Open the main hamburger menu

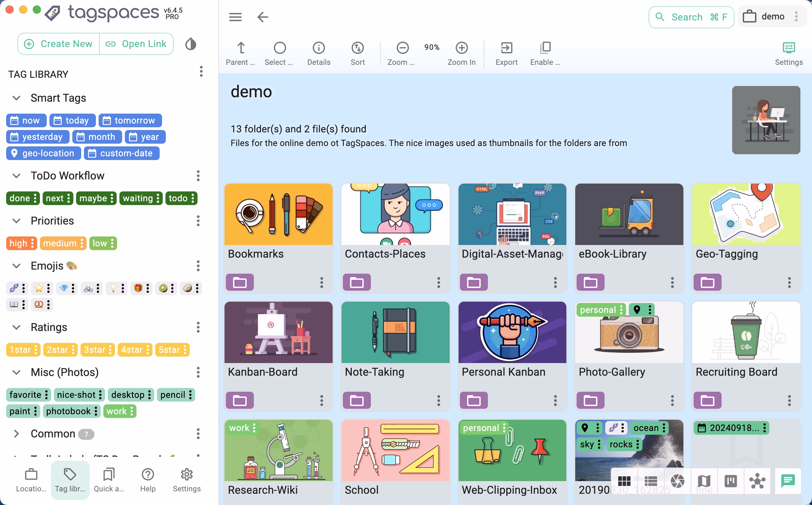click(x=235, y=17)
